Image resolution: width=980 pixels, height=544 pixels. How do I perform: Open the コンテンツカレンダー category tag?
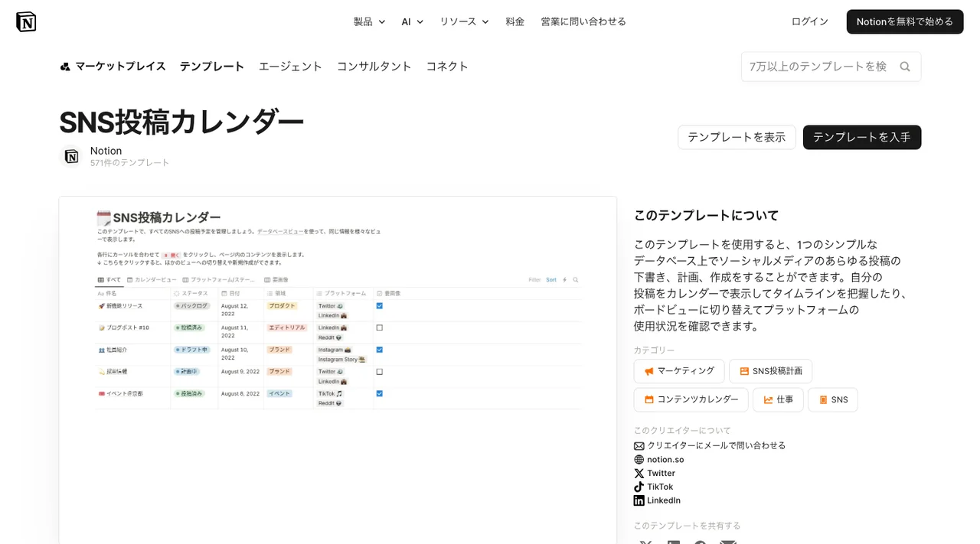pyautogui.click(x=691, y=399)
